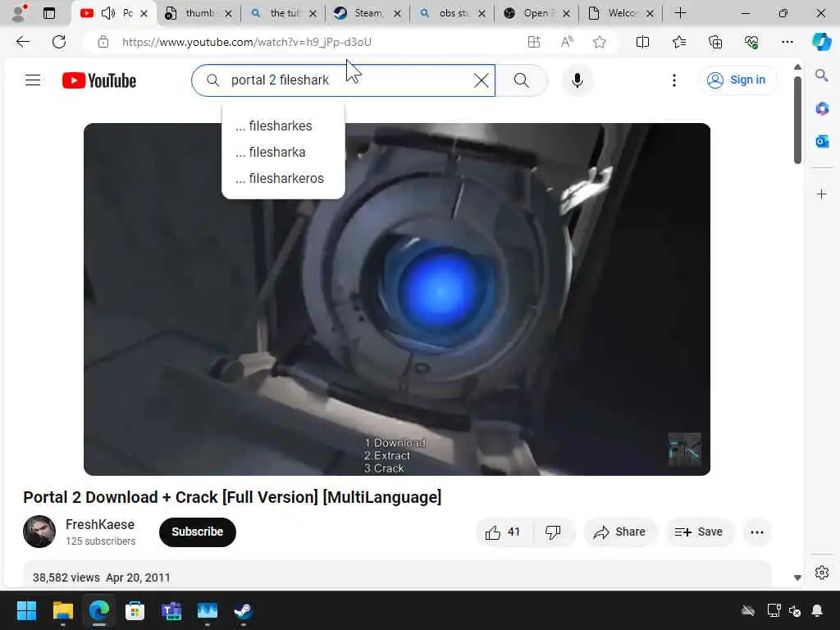This screenshot has height=630, width=840.
Task: Click inside the YouTube search field
Action: (343, 80)
